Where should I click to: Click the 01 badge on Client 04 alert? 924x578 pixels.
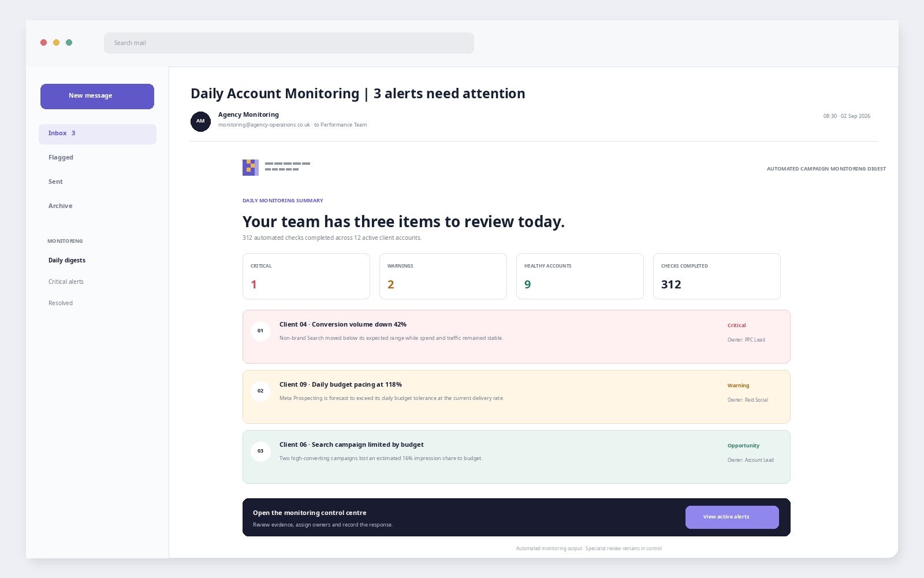coord(260,331)
